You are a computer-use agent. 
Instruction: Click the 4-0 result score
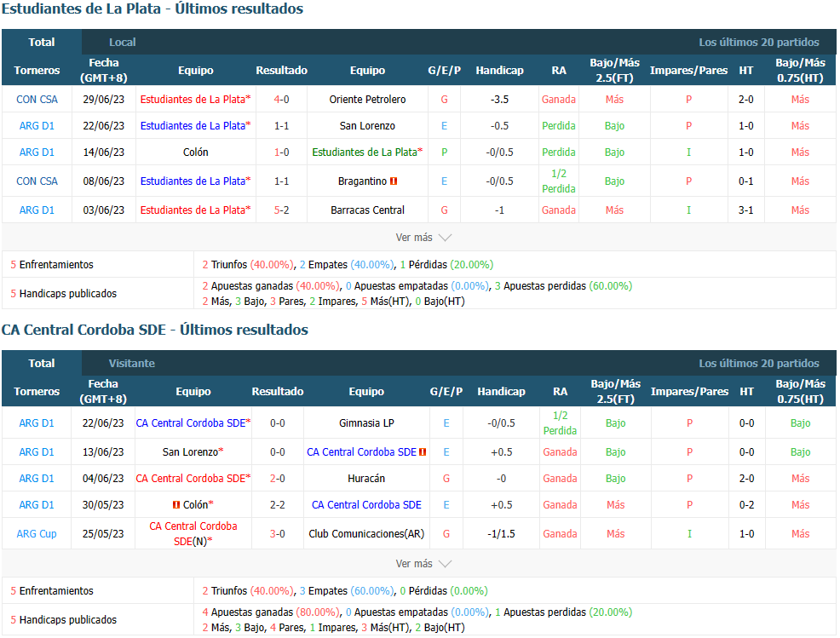tap(282, 99)
